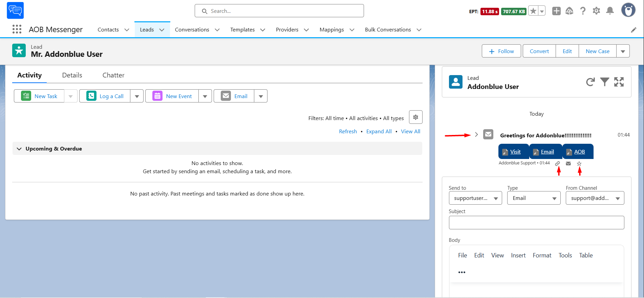
Task: Open the Trailhead guidance icon
Action: click(x=570, y=11)
